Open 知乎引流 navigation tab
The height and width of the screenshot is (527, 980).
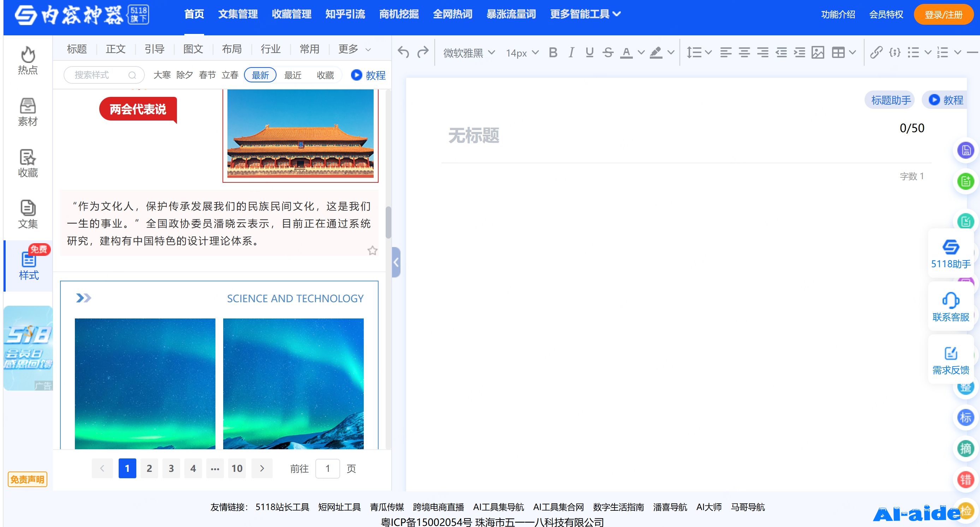(345, 14)
